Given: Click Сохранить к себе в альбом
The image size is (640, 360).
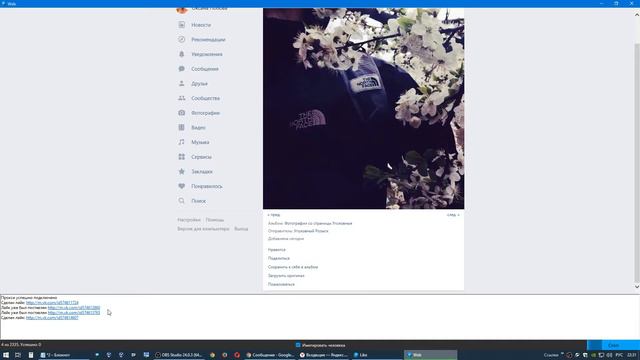Looking at the screenshot, I should [x=293, y=267].
